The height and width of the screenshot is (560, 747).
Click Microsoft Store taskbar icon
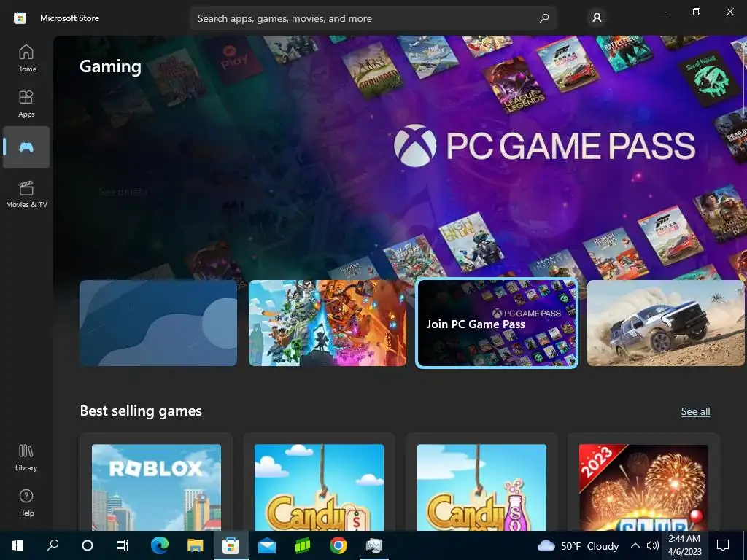[231, 545]
